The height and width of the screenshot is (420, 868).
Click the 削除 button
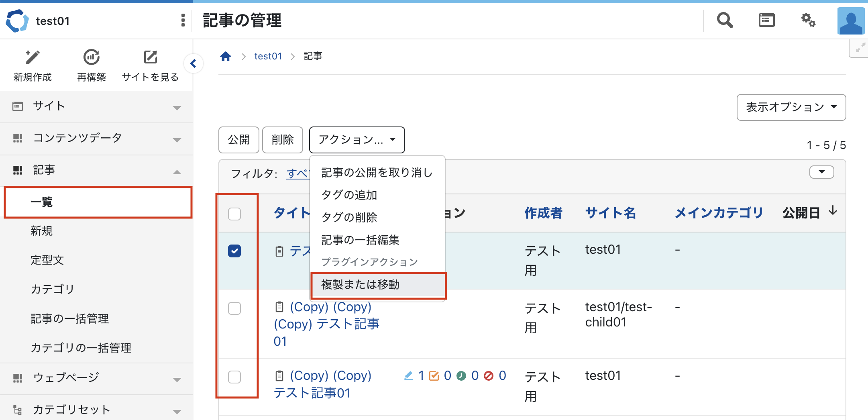[282, 140]
